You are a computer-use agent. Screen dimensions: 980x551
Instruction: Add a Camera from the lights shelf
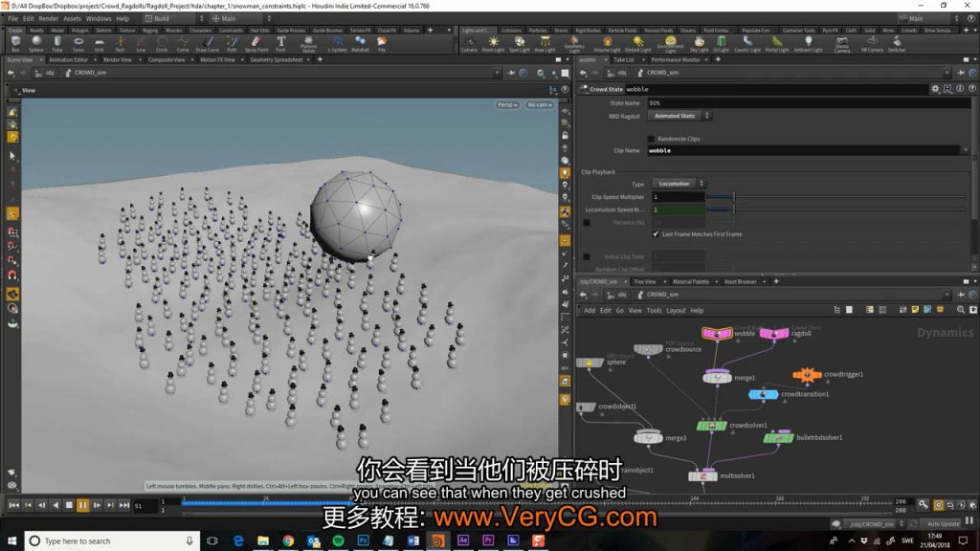(469, 44)
